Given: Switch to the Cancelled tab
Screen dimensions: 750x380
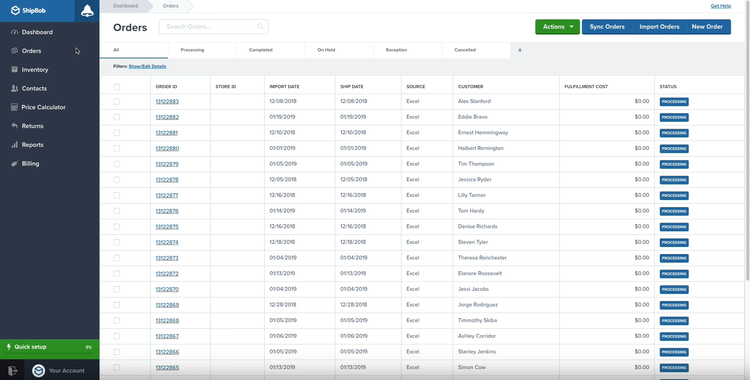Looking at the screenshot, I should [x=476, y=50].
